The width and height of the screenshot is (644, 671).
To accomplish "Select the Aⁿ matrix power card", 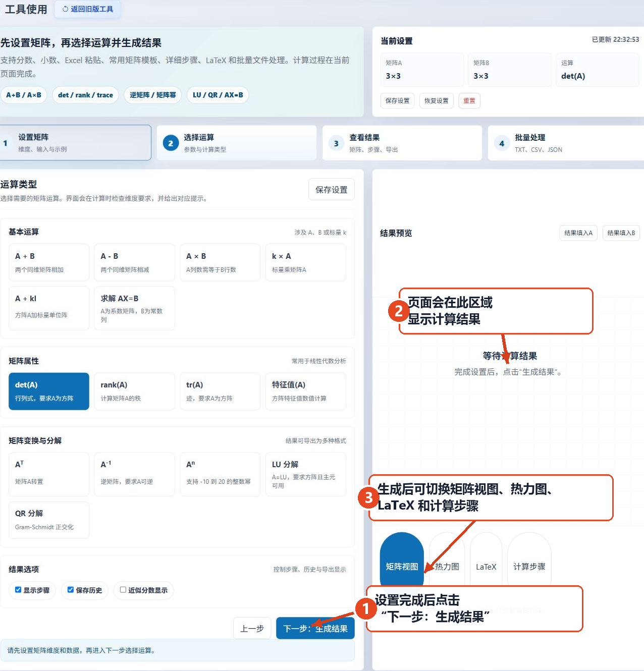I will 220,474.
